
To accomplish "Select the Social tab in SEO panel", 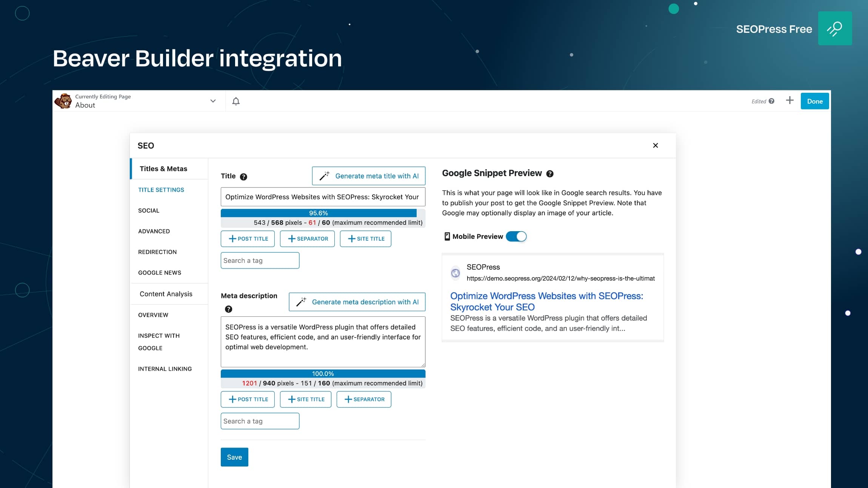I will pyautogui.click(x=148, y=210).
